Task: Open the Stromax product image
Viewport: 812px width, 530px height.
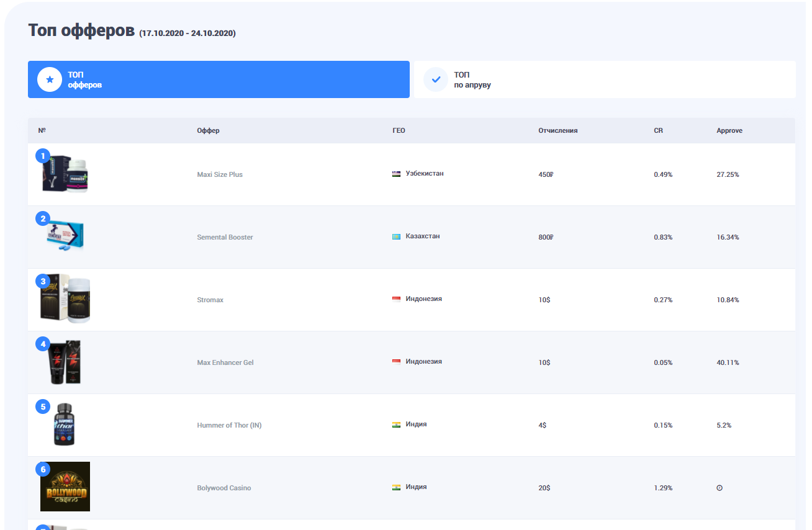Action: (65, 299)
